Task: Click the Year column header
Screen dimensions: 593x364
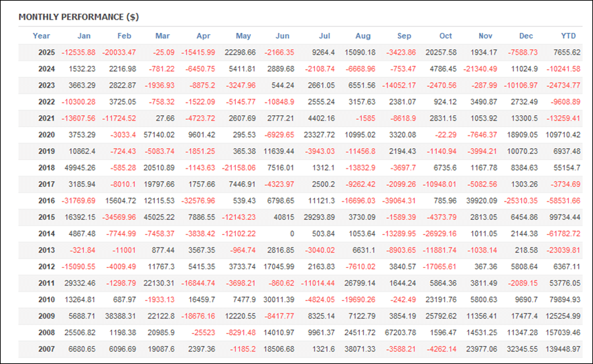Action: (42, 36)
